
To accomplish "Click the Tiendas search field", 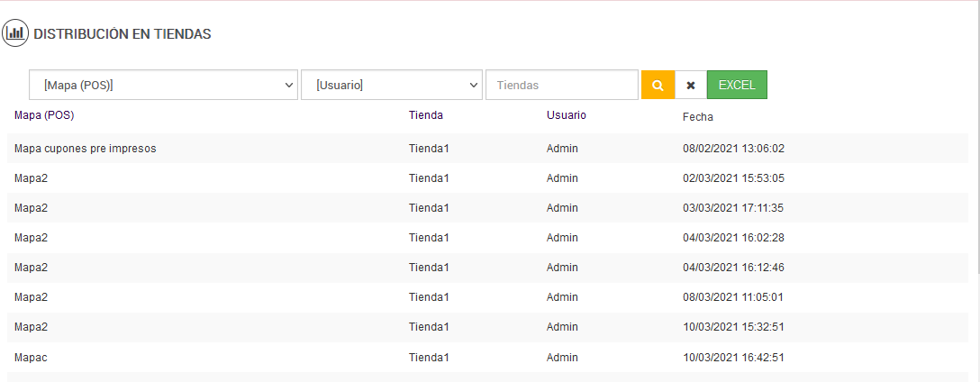I will pyautogui.click(x=562, y=86).
